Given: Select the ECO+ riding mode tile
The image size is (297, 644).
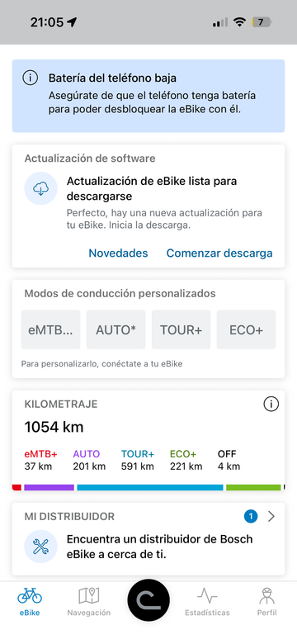Looking at the screenshot, I should tap(246, 329).
